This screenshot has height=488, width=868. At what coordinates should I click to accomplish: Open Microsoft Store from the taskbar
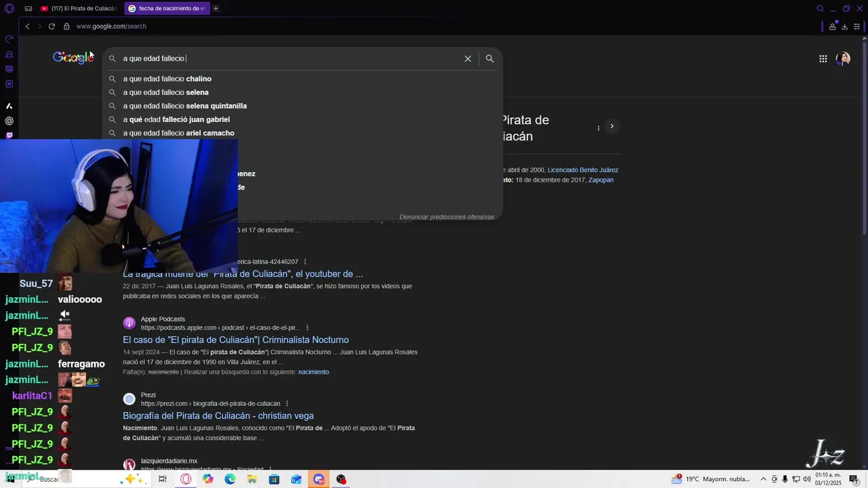point(274,479)
